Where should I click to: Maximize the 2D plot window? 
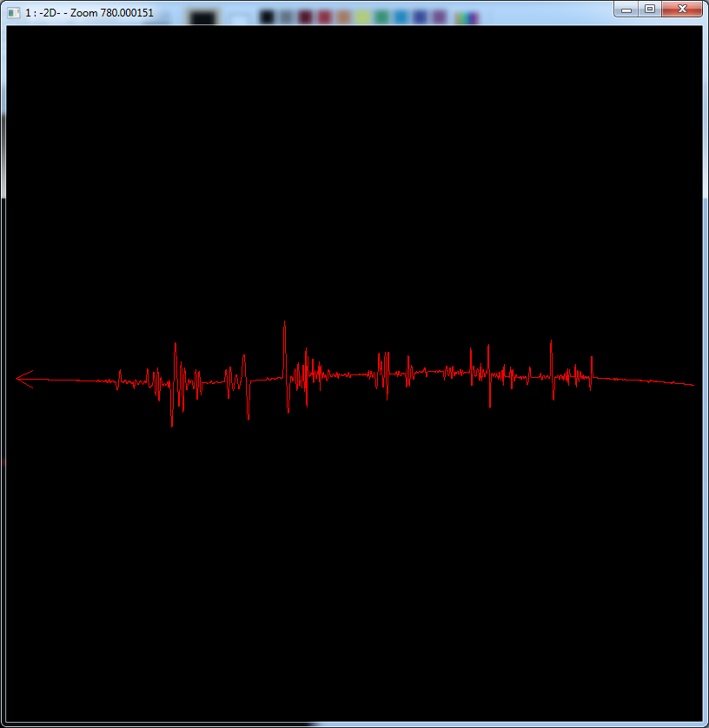click(x=649, y=9)
